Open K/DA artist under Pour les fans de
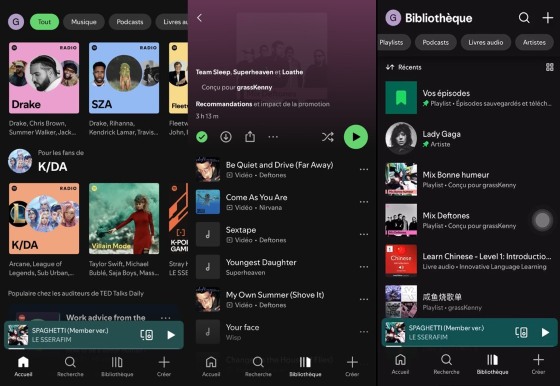This screenshot has width=560, height=386. tap(46, 161)
